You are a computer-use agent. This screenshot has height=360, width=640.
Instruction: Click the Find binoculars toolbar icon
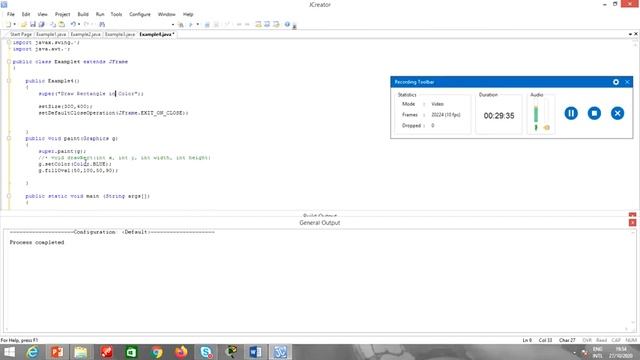click(102, 24)
